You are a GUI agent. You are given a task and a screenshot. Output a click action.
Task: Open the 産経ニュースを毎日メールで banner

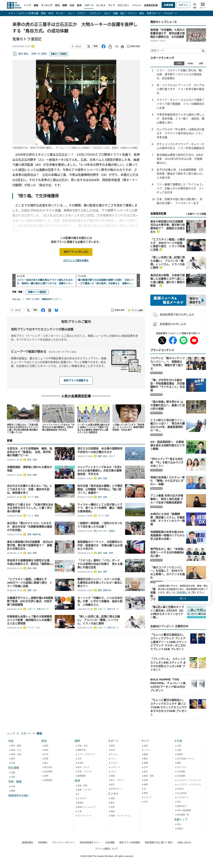tap(178, 300)
